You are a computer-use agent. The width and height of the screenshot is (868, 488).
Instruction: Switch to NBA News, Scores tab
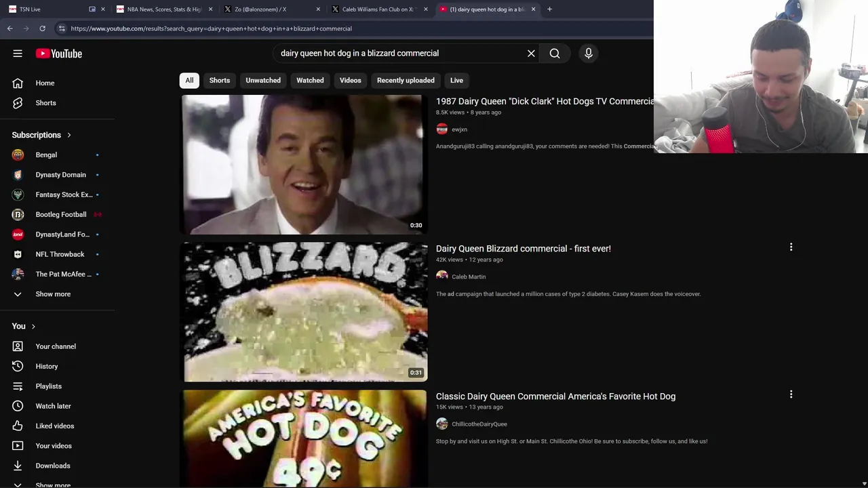point(164,9)
